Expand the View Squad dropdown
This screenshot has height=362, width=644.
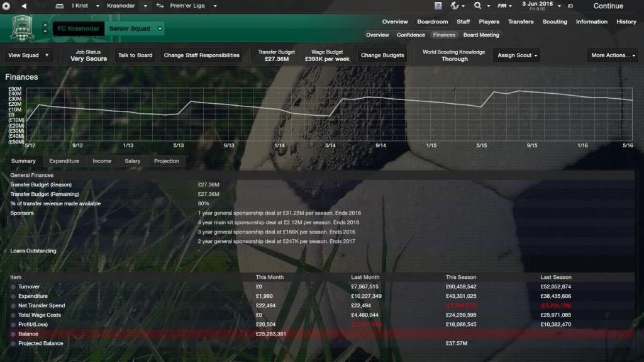tap(28, 55)
